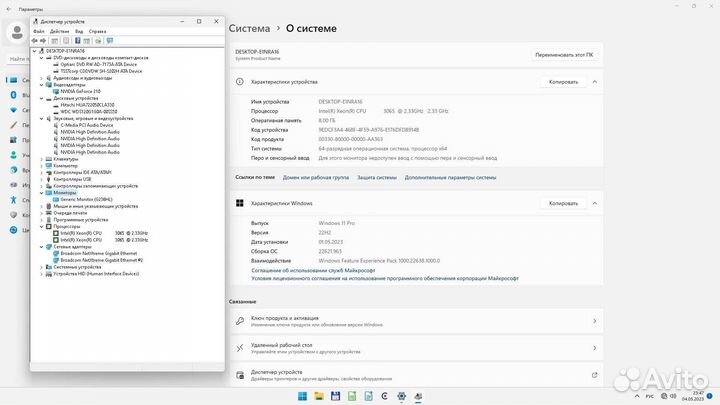Expand the 'Клавиатуры' node
This screenshot has width=720, height=405.
click(41, 159)
